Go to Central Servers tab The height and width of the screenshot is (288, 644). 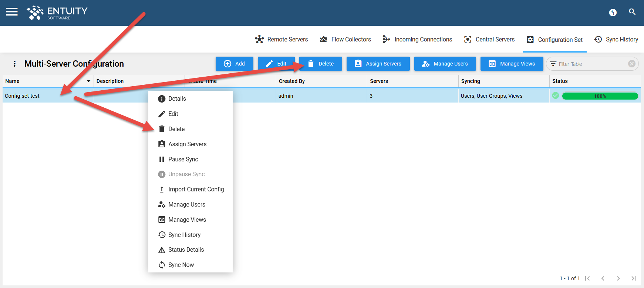click(489, 39)
